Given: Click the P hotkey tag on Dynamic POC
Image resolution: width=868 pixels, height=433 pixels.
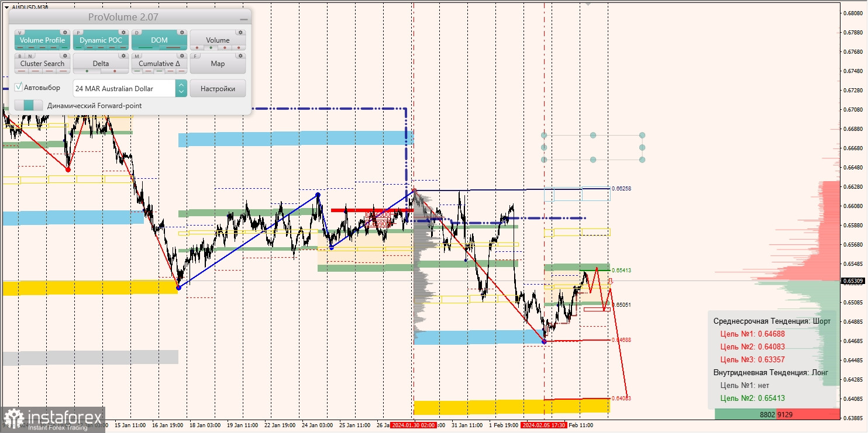Looking at the screenshot, I should pos(78,33).
